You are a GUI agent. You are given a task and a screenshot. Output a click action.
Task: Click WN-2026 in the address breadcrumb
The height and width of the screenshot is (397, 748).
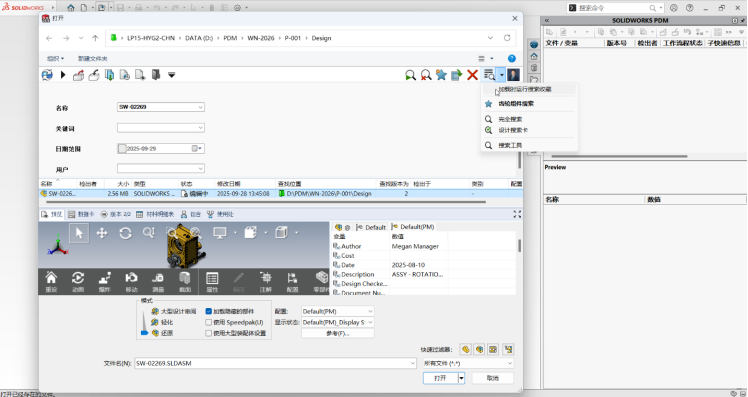[260, 38]
